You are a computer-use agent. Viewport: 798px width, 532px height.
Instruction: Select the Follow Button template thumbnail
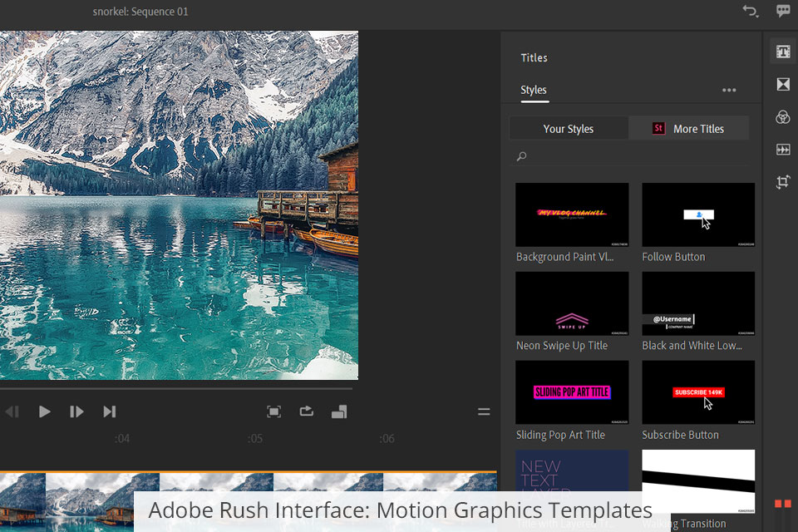point(698,214)
